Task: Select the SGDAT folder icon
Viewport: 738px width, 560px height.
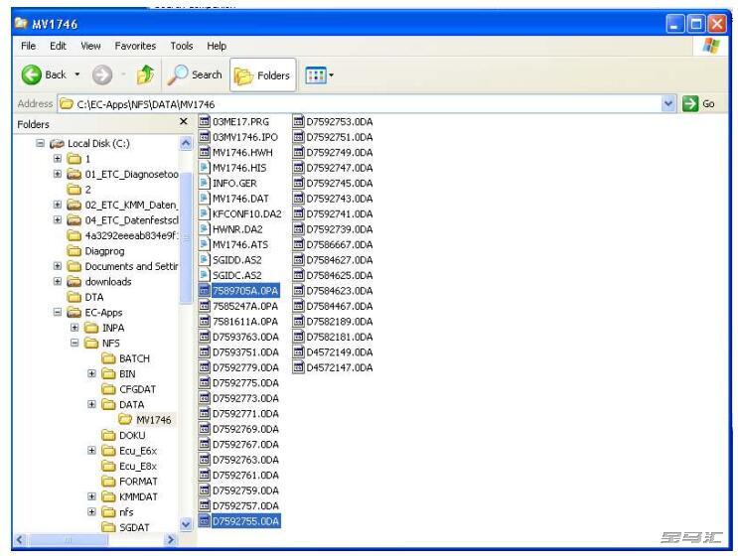Action: 108,527
